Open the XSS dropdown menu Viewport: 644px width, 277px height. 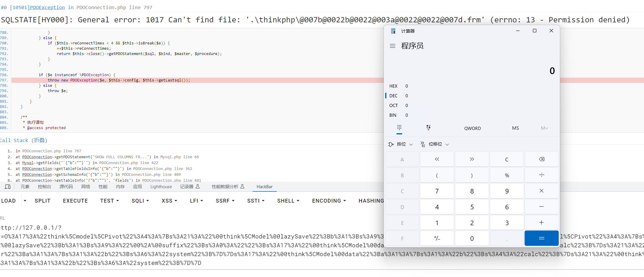pos(169,201)
